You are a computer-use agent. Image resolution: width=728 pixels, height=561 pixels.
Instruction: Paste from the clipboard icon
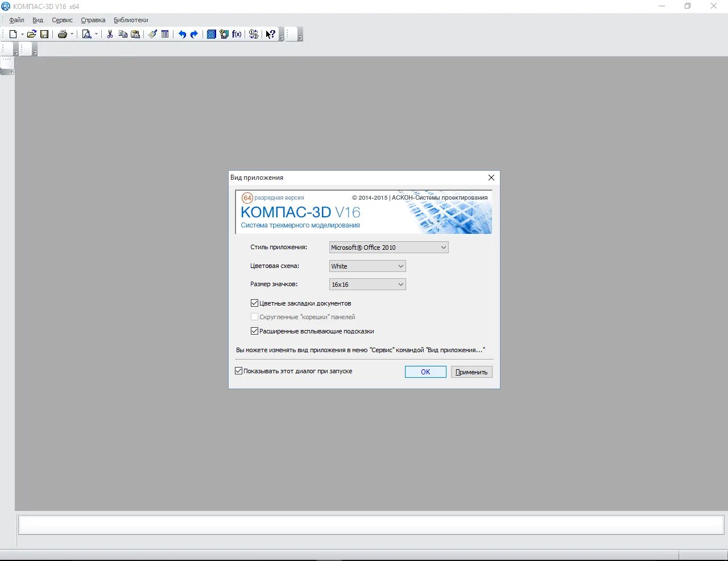[x=135, y=34]
